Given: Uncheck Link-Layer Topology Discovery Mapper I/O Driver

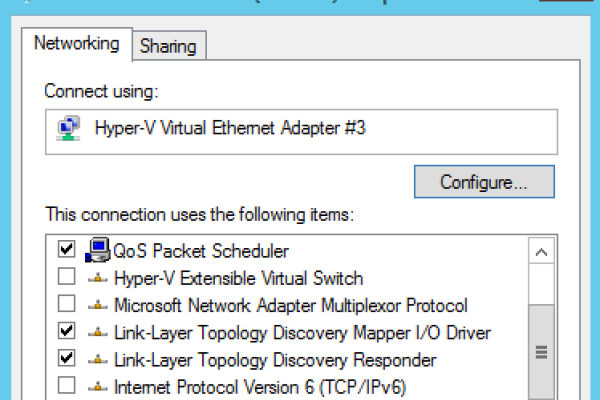Looking at the screenshot, I should coord(67,332).
